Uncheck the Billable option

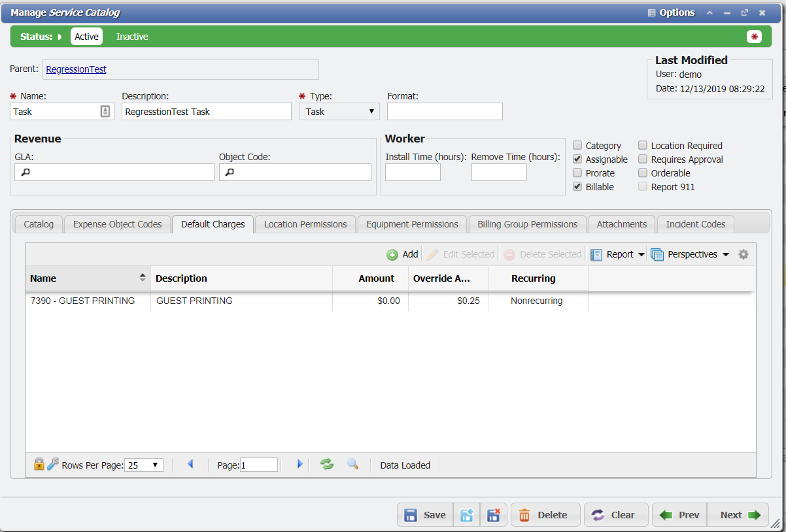[x=577, y=186]
